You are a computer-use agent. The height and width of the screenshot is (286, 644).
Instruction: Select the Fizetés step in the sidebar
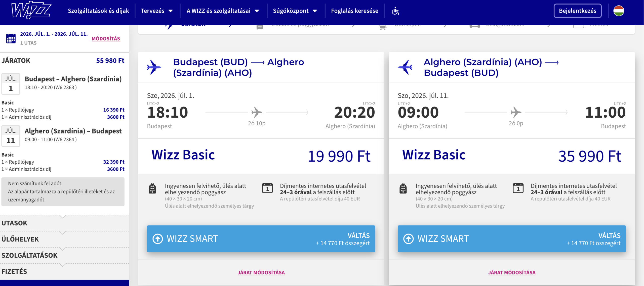15,271
